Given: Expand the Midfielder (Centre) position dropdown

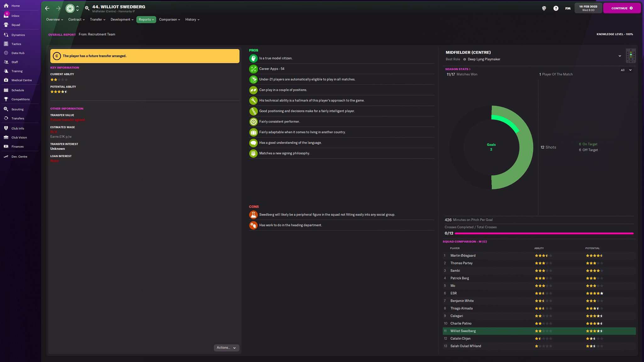Looking at the screenshot, I should [619, 56].
